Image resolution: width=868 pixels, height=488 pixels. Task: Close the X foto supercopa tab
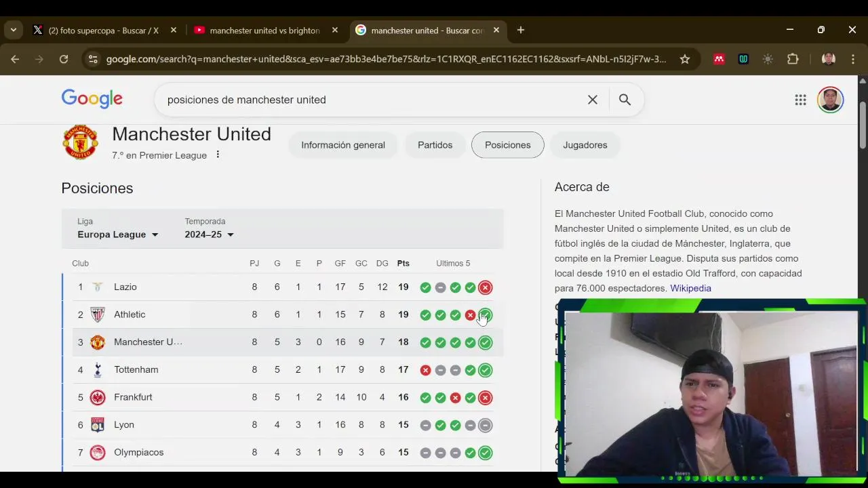(x=173, y=30)
